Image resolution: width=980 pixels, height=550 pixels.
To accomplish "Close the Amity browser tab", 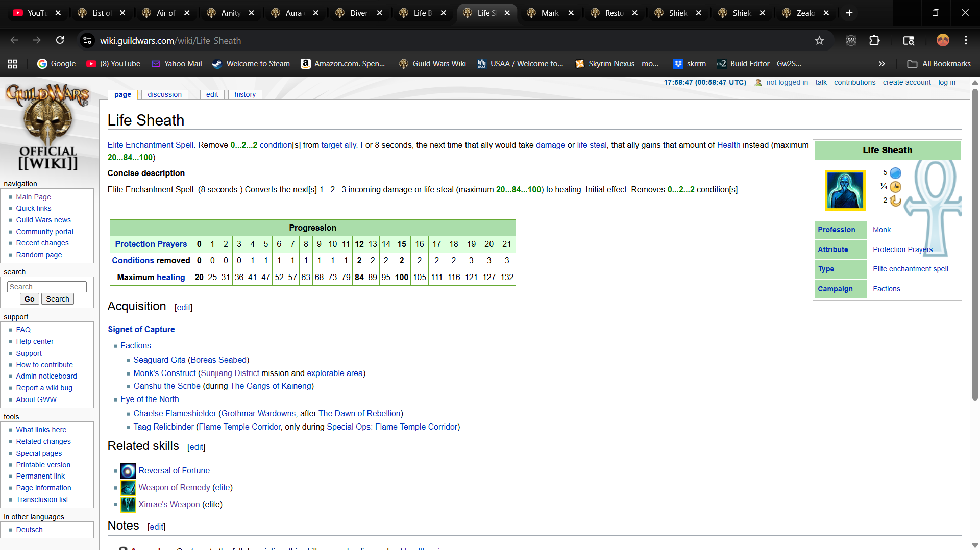I will pyautogui.click(x=251, y=13).
